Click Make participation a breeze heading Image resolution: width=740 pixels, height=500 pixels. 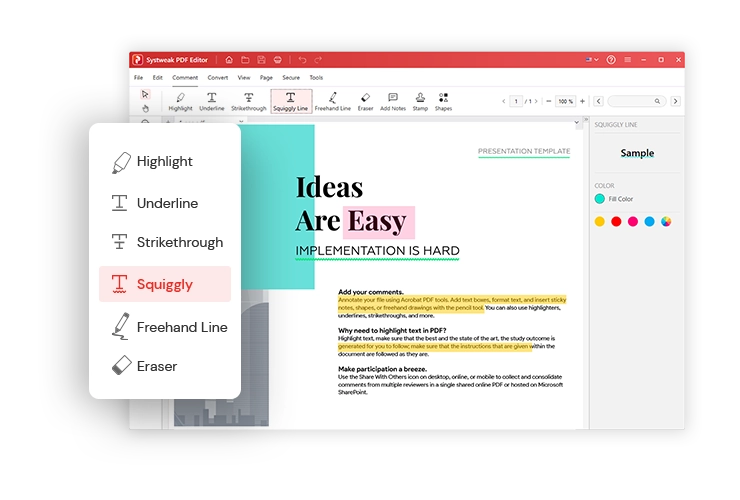(382, 369)
